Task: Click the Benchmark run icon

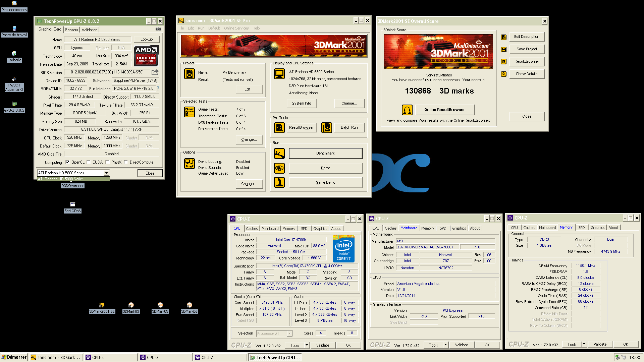Action: click(x=279, y=154)
